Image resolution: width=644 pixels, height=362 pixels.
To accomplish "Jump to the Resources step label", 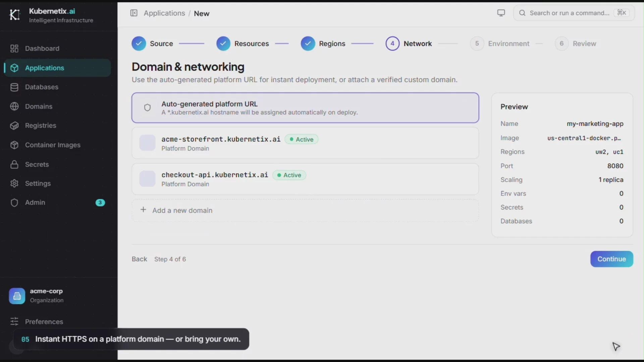I will click(x=252, y=44).
